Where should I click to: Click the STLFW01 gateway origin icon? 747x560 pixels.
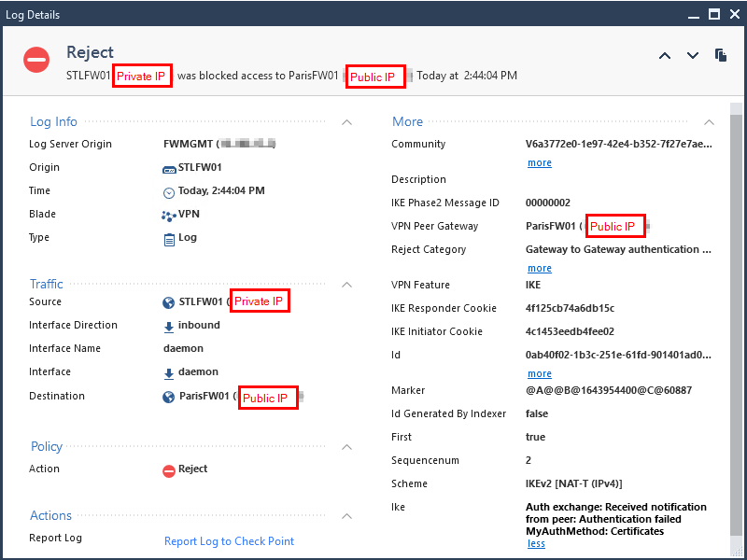169,168
